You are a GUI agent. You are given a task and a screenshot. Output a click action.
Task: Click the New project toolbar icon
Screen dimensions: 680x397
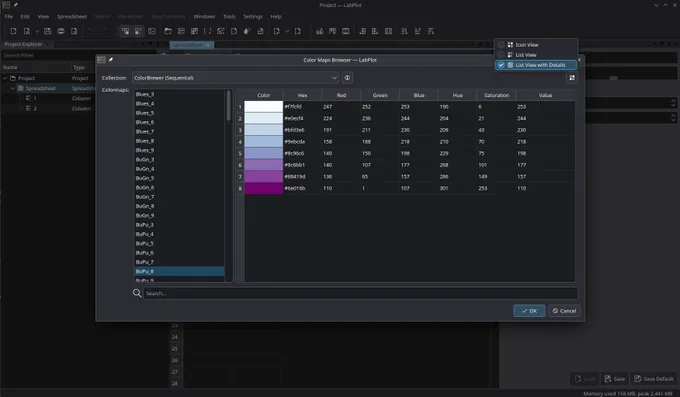[x=13, y=31]
